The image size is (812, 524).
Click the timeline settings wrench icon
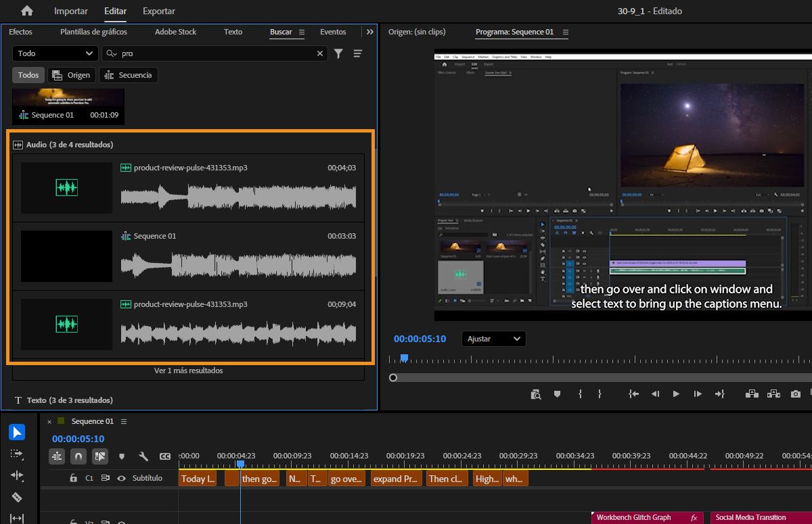[143, 456]
